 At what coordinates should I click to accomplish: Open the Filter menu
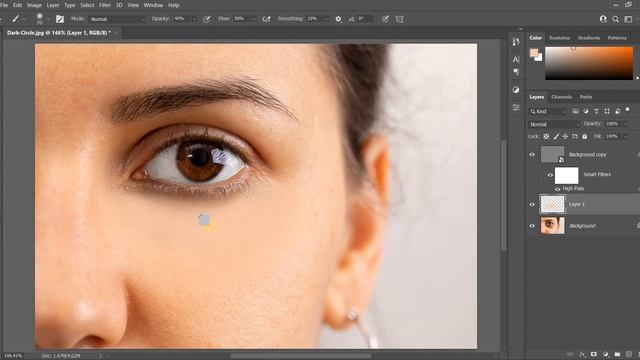tap(105, 5)
